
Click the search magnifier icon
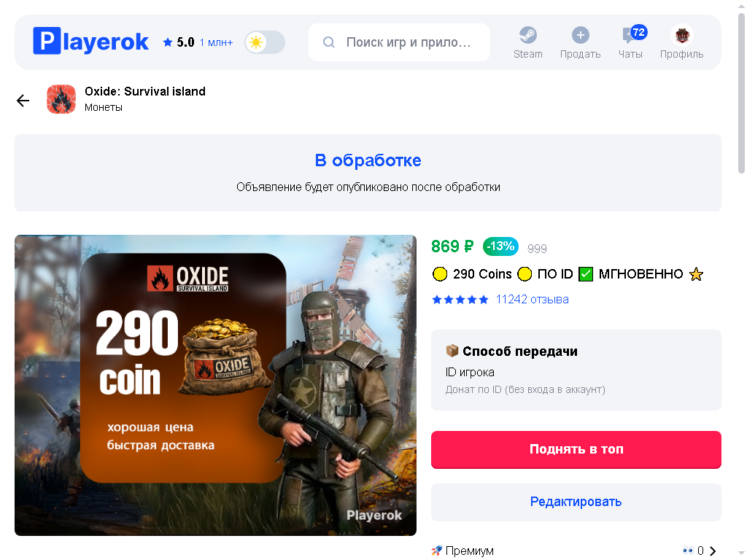[x=329, y=42]
